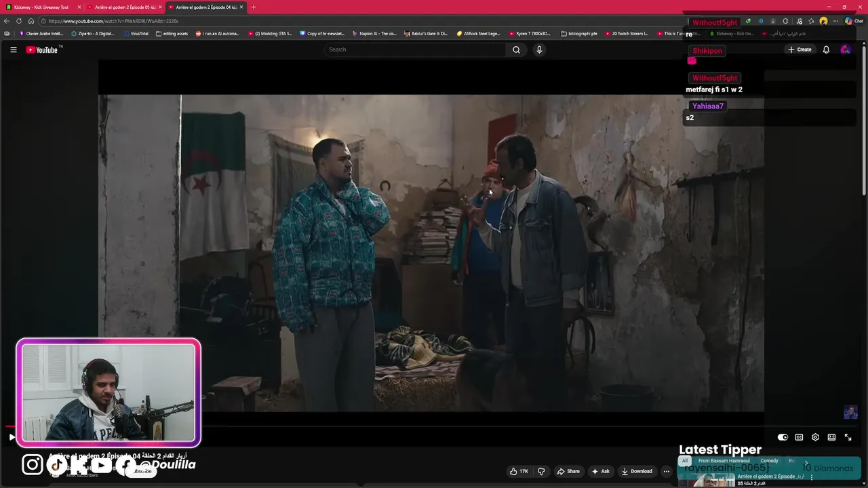Open Copy of hr-newslet... bookmark
This screenshot has height=488, width=868.
322,33
